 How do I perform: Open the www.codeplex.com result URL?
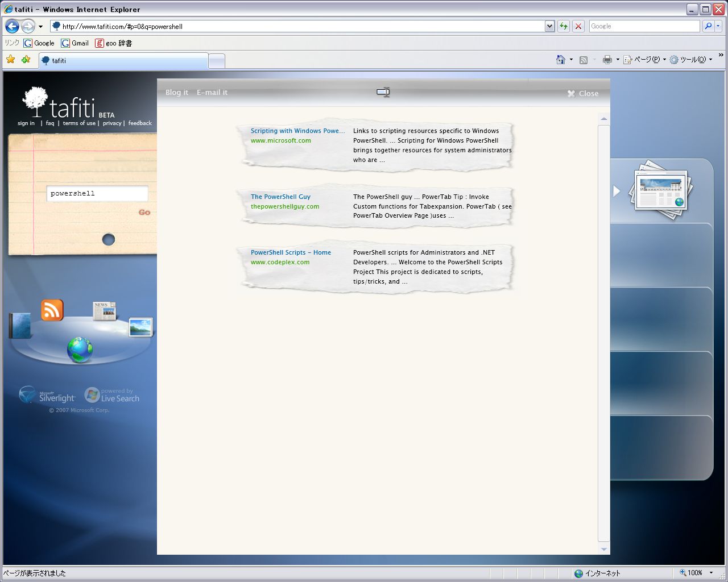click(280, 262)
